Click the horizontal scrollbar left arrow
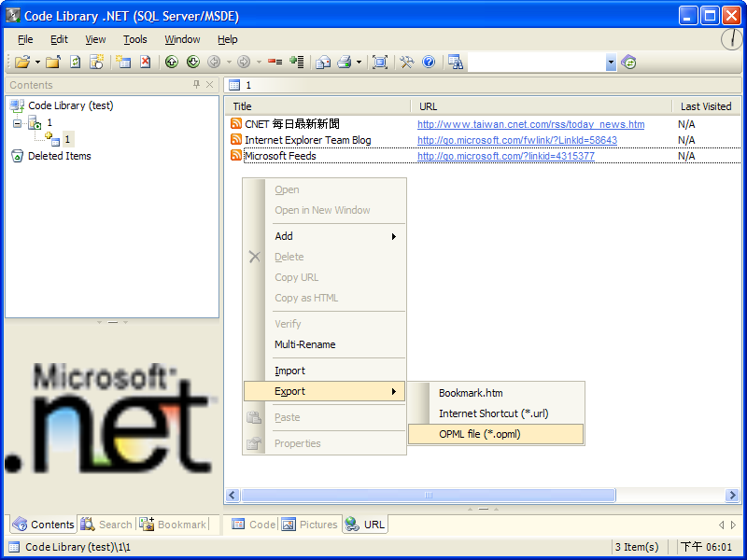 233,496
